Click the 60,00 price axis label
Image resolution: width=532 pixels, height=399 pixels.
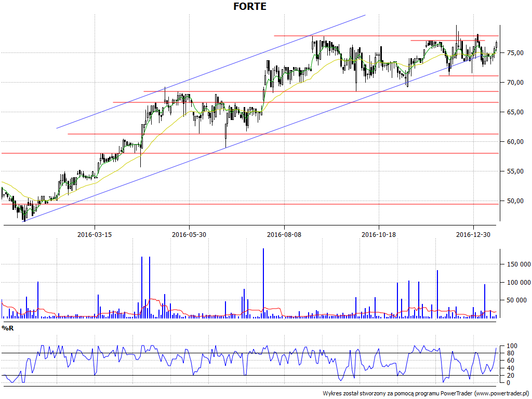tap(515, 141)
